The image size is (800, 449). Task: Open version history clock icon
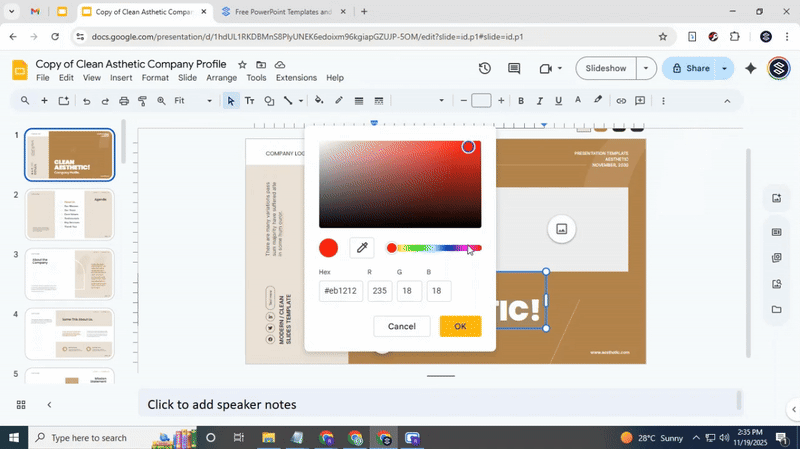coord(485,68)
